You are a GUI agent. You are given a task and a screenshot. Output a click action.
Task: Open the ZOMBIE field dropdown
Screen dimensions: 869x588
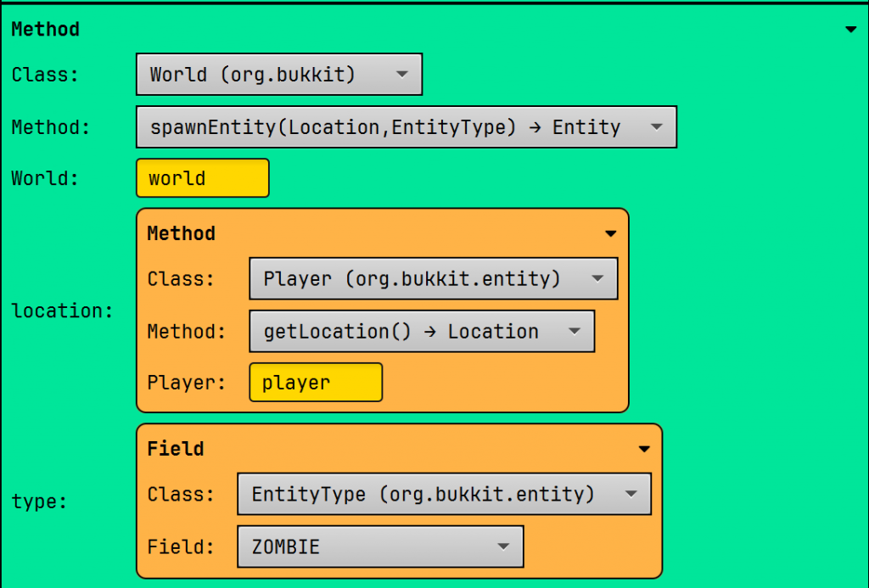[380, 547]
